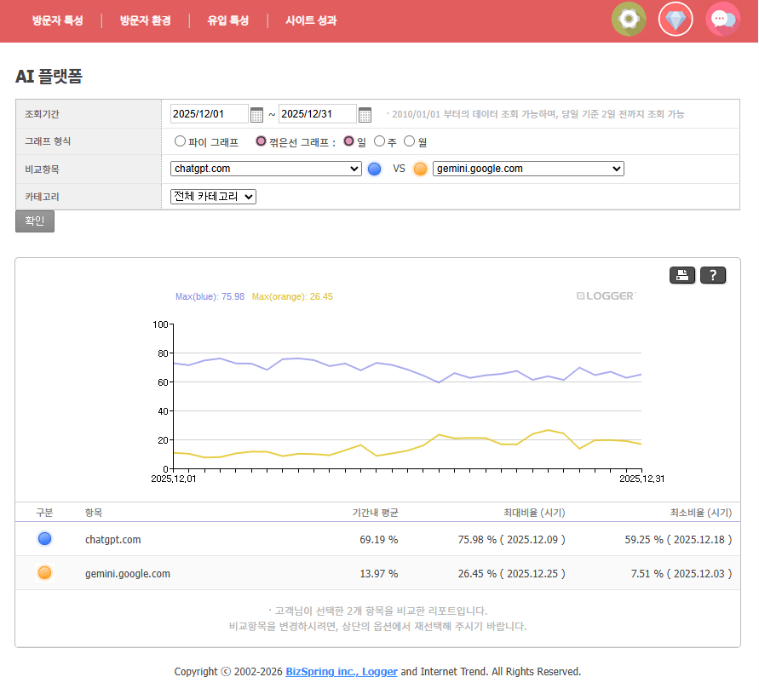759x700 pixels.
Task: Open the chart help question mark
Action: 713,274
